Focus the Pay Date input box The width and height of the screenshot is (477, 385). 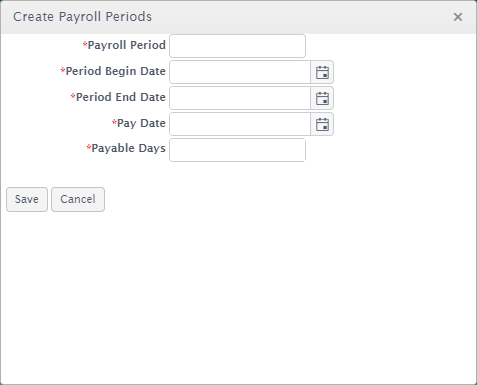(240, 124)
